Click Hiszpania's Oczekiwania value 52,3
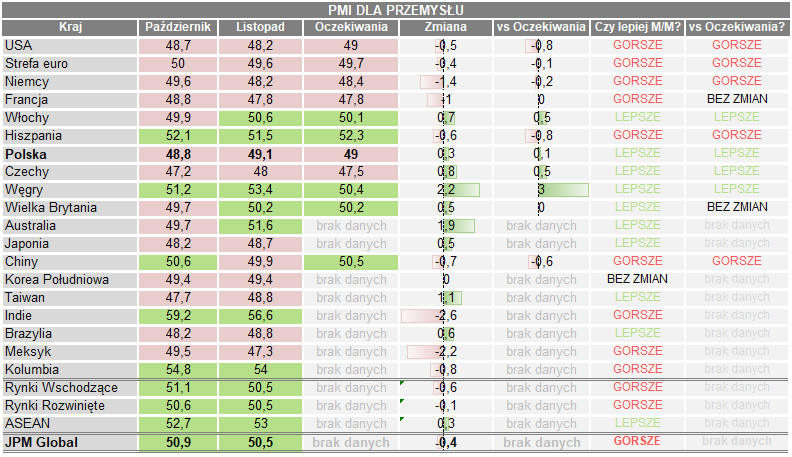The image size is (792, 457). (x=350, y=136)
